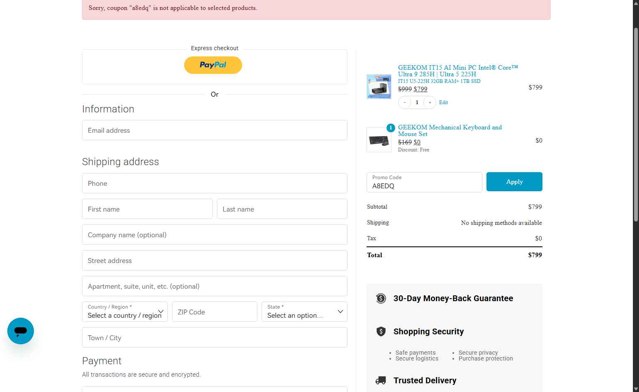Click the ZIP Code field
Image resolution: width=639 pixels, height=392 pixels.
pyautogui.click(x=215, y=312)
